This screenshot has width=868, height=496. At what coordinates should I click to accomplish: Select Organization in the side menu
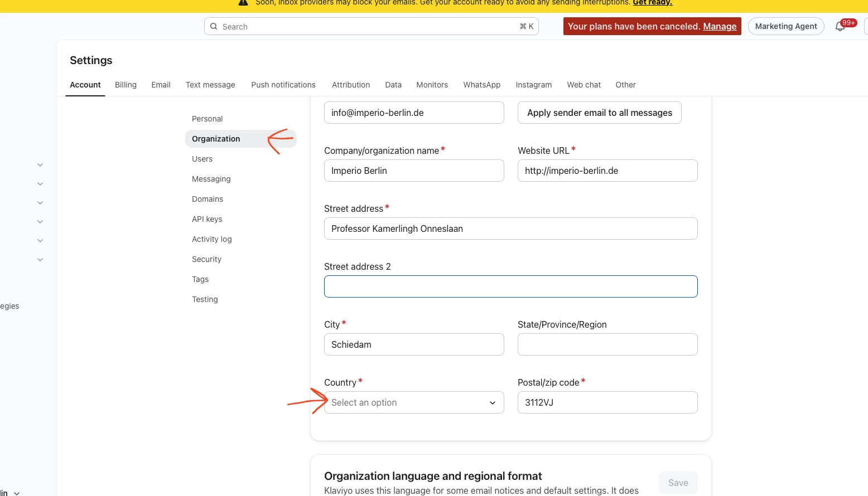(241, 139)
